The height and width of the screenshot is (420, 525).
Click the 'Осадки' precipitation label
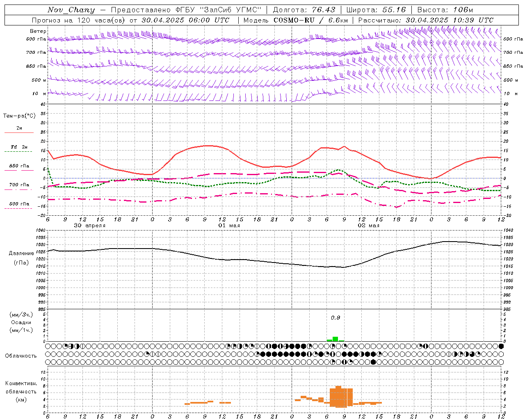pos(21,323)
